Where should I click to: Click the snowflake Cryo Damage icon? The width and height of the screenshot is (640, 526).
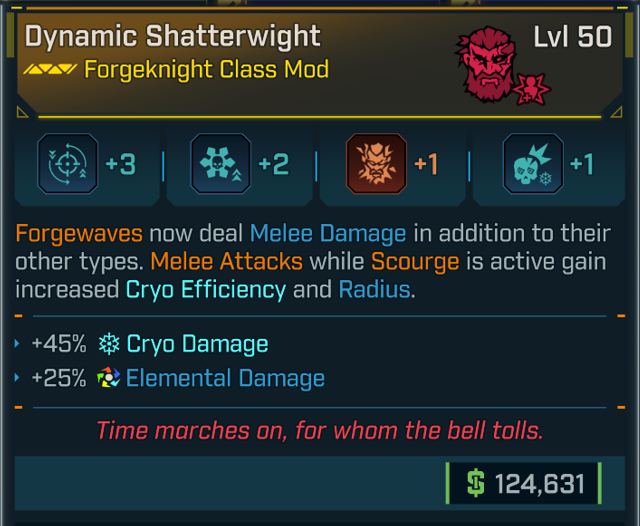tap(109, 344)
